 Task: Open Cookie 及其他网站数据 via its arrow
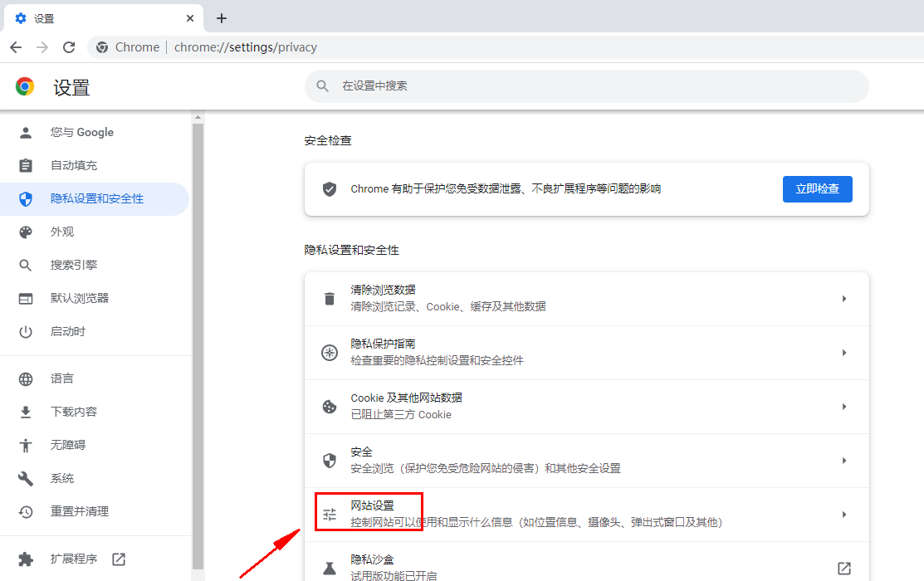844,406
